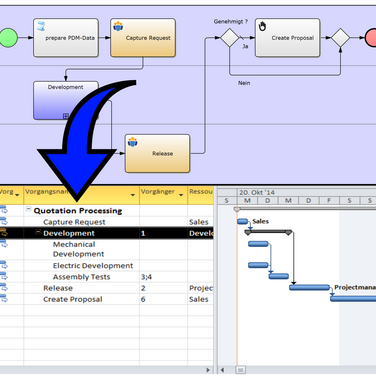Select the 'Capture Request' task name cell

click(x=81, y=222)
